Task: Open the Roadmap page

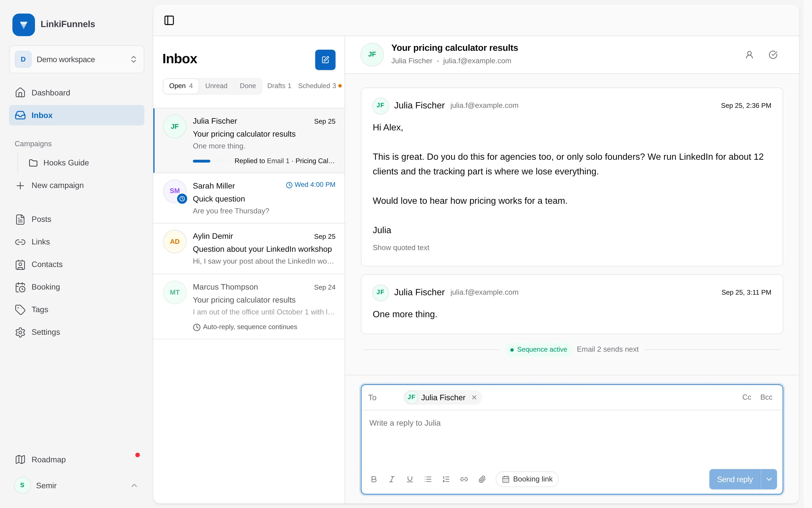Action: coord(76,460)
